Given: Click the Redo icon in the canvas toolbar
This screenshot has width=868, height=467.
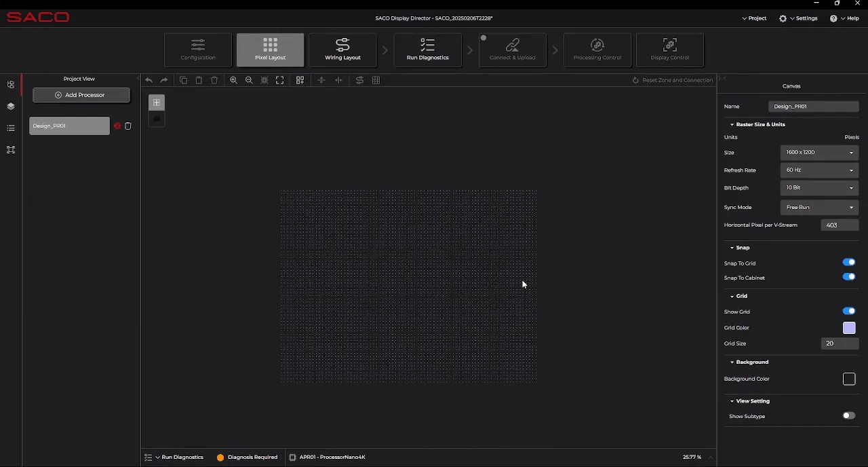Looking at the screenshot, I should tap(163, 80).
